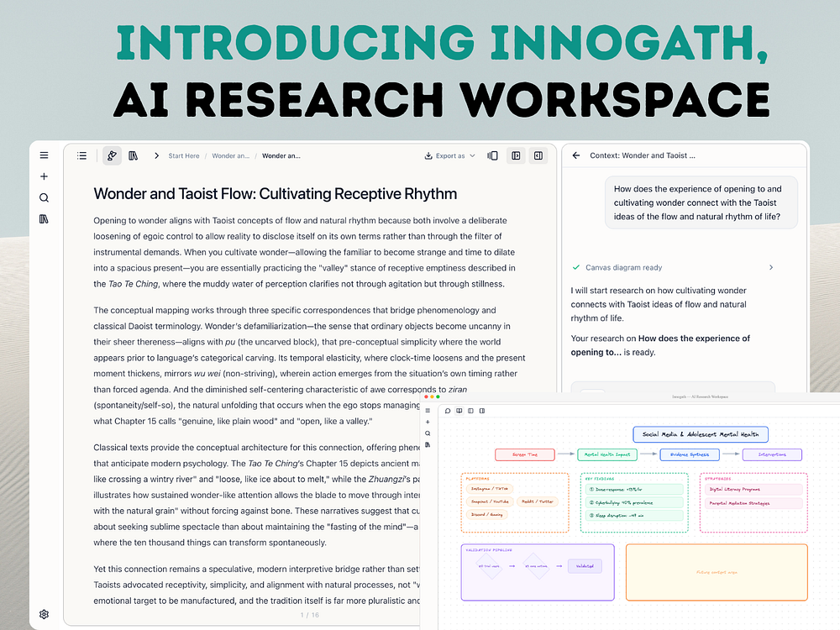This screenshot has width=840, height=630.
Task: Toggle left sidebar panel icon in canvas toolbar
Action: 470,411
